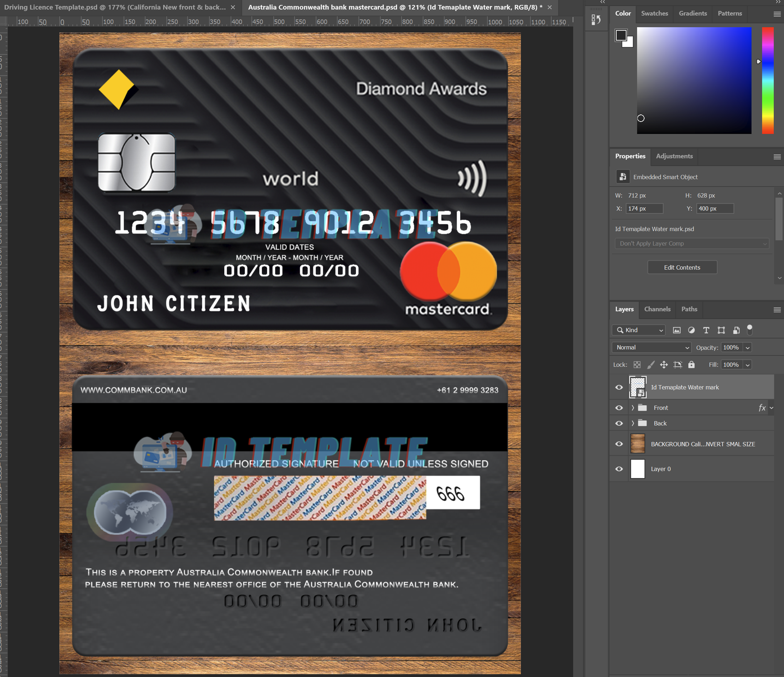Image resolution: width=784 pixels, height=677 pixels.
Task: Select the Layer 0 thumbnail
Action: [637, 469]
